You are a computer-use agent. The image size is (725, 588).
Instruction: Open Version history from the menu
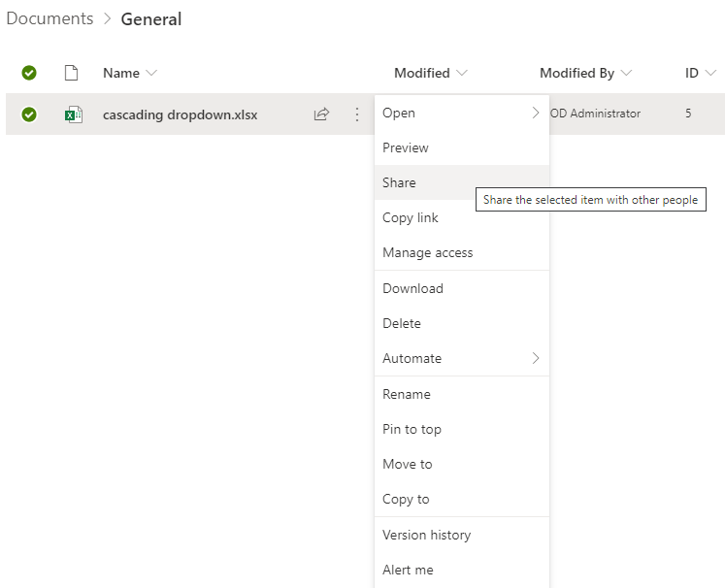click(462, 535)
